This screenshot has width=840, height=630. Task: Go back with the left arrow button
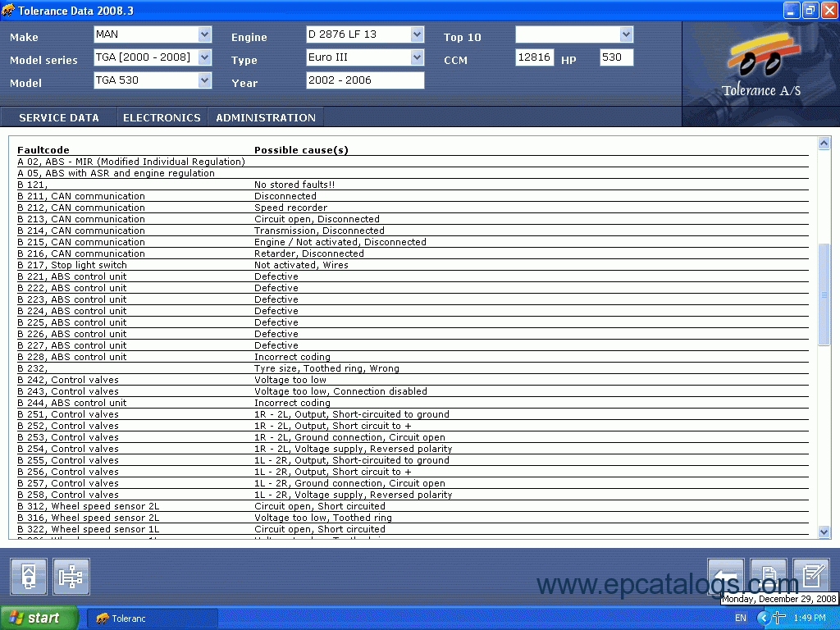click(x=726, y=577)
